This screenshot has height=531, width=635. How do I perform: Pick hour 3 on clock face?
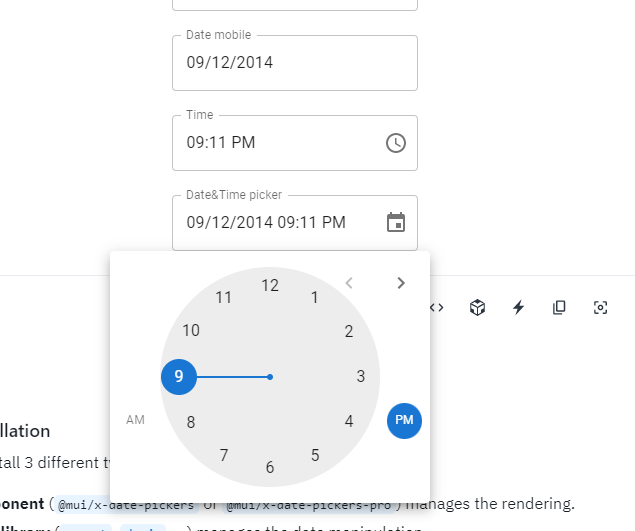[361, 376]
